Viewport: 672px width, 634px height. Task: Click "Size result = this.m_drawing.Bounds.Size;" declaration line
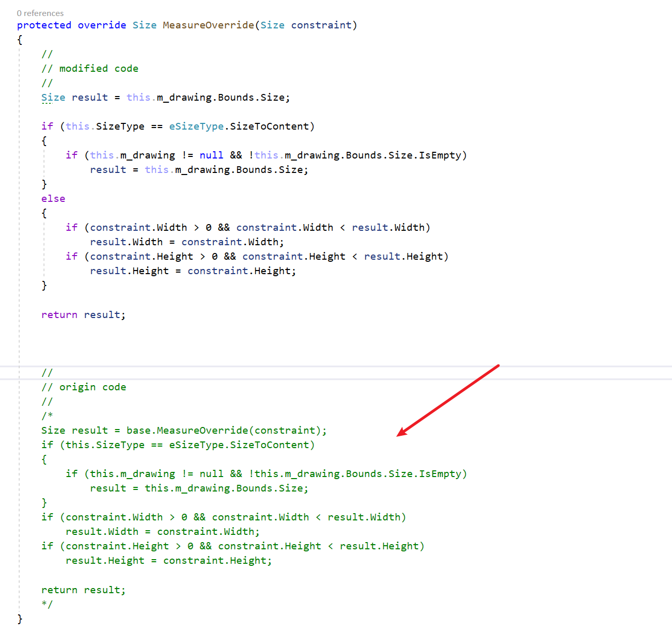tap(165, 98)
